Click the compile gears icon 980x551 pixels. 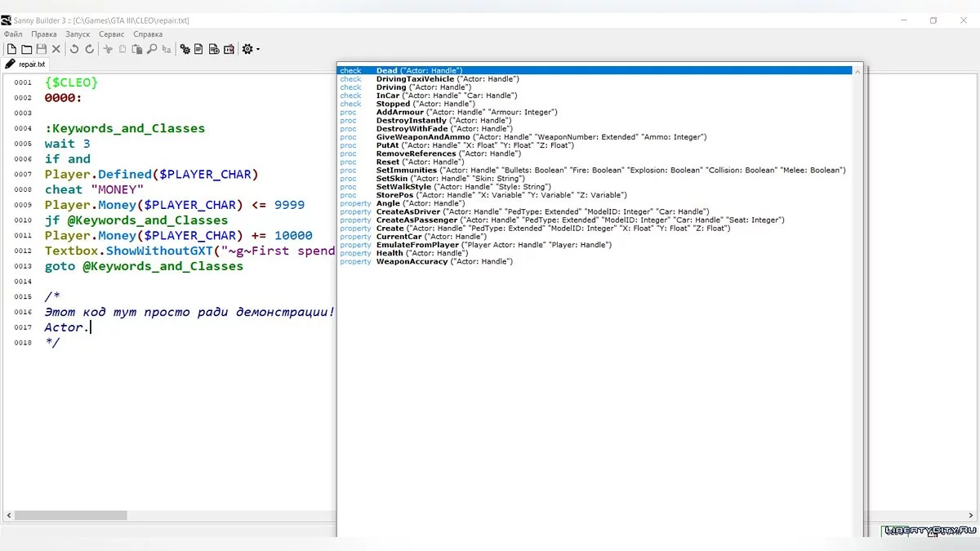coord(185,50)
